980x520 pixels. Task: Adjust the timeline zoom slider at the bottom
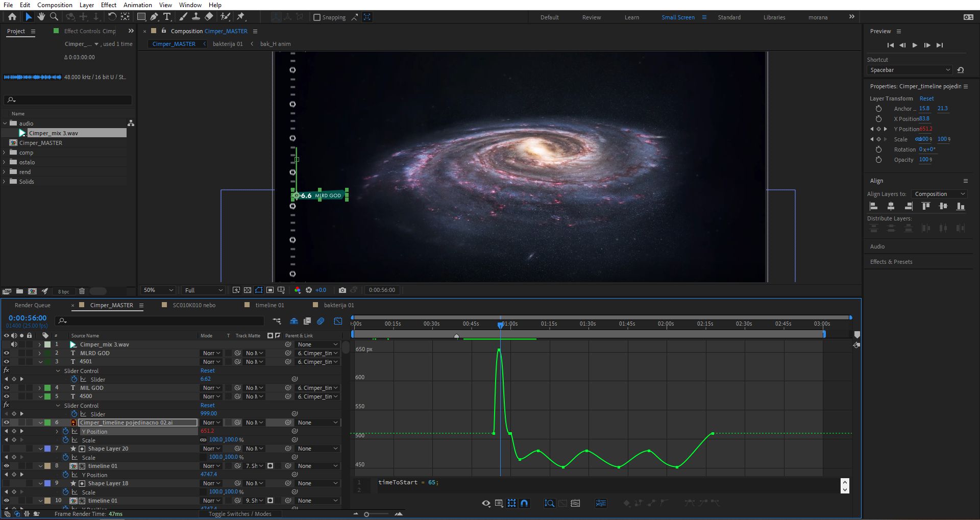[x=366, y=514]
